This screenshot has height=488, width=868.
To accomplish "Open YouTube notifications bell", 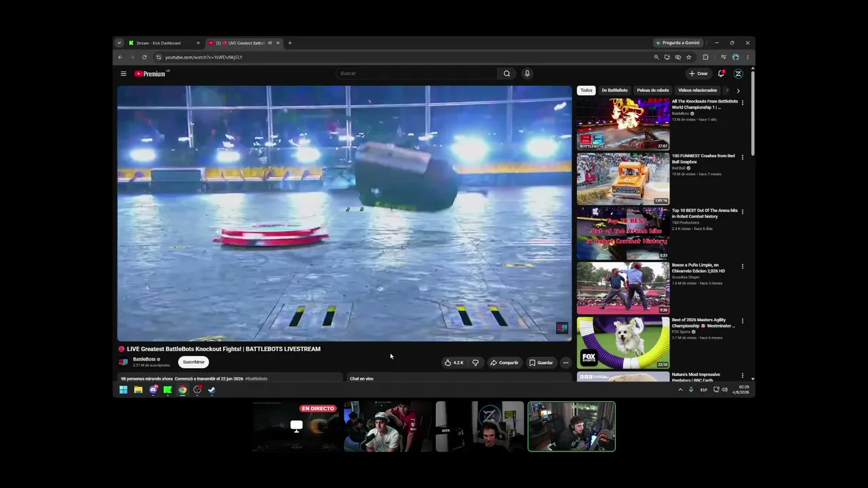I will click(x=721, y=73).
